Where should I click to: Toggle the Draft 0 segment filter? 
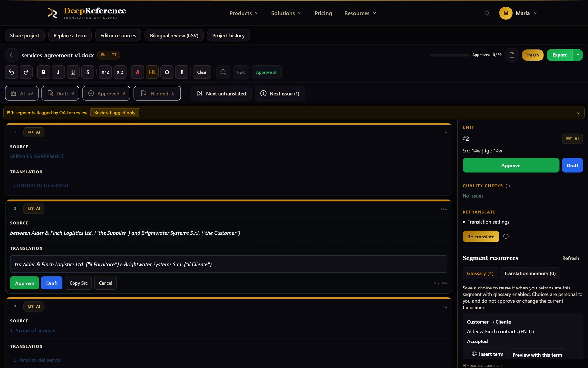tap(60, 93)
